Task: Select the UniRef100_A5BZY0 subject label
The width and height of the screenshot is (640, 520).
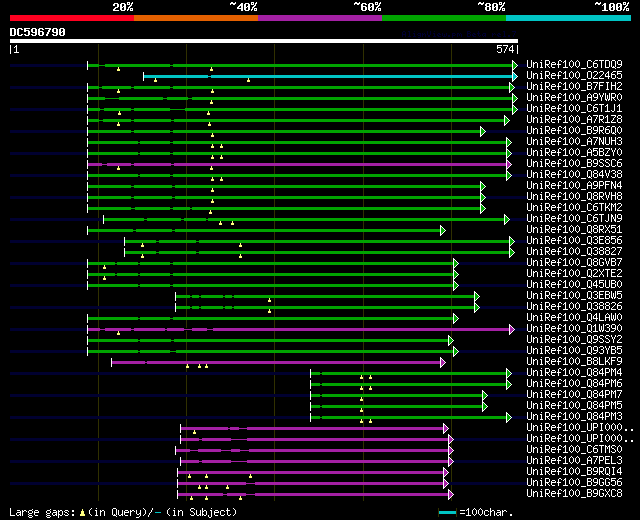Action: (x=574, y=153)
